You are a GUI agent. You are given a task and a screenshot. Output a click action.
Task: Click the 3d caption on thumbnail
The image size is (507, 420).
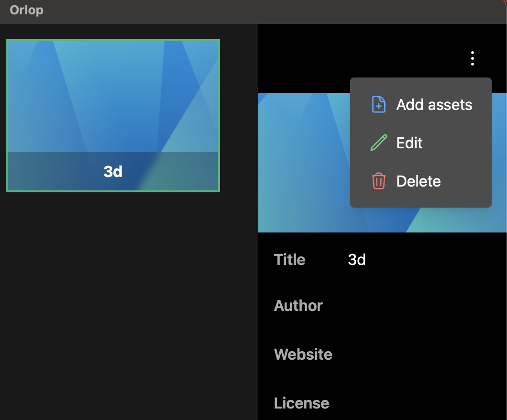tap(113, 171)
